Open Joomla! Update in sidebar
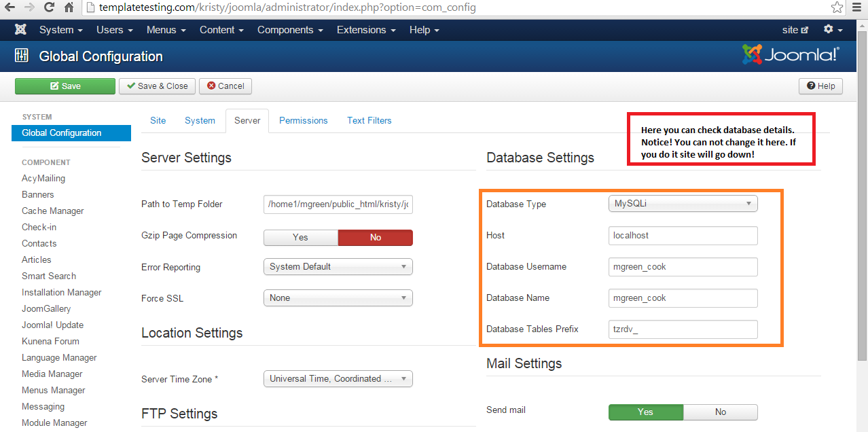 (x=52, y=325)
